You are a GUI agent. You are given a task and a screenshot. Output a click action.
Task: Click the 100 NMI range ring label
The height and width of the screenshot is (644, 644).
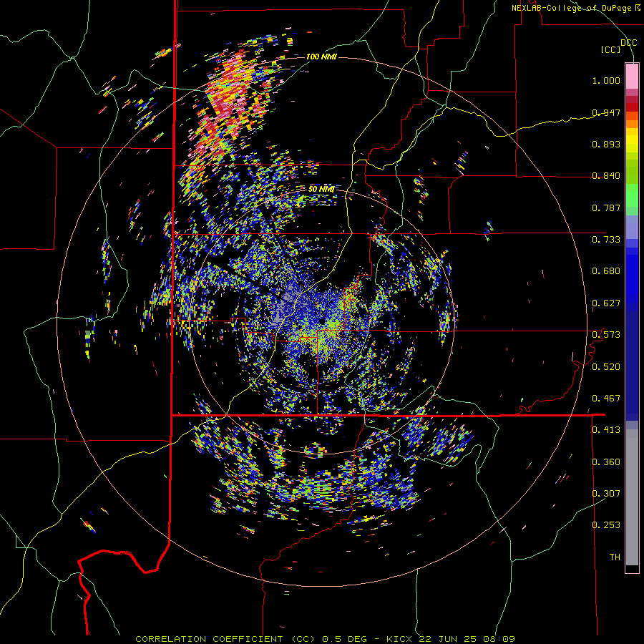click(321, 57)
